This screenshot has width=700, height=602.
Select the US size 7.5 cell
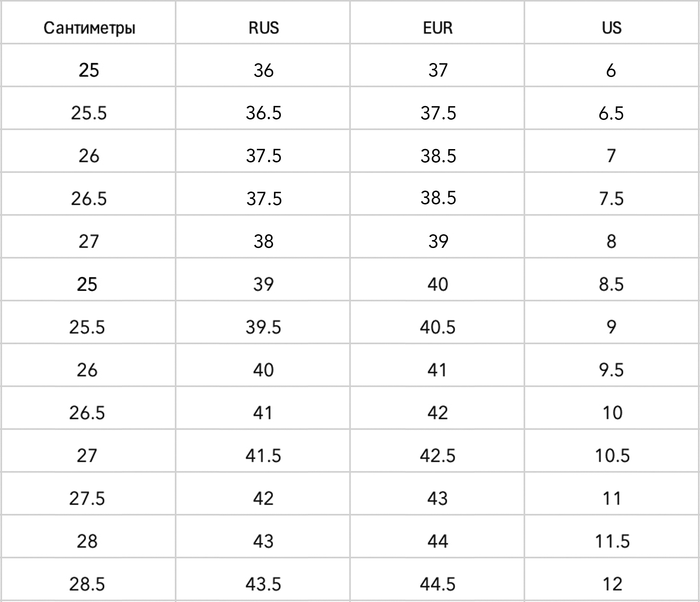pyautogui.click(x=611, y=199)
